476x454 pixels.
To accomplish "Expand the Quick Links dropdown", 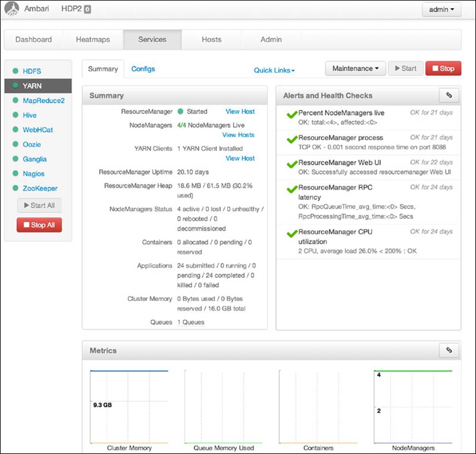I will (274, 70).
